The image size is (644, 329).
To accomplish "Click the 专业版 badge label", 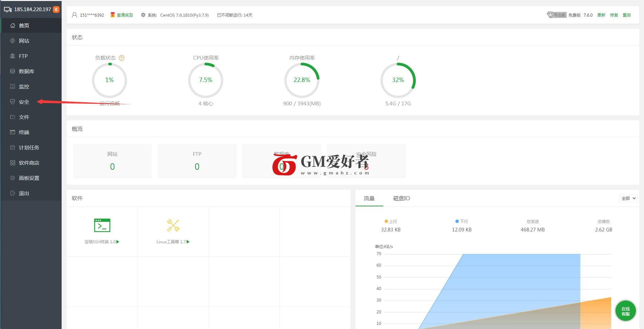I will (559, 15).
